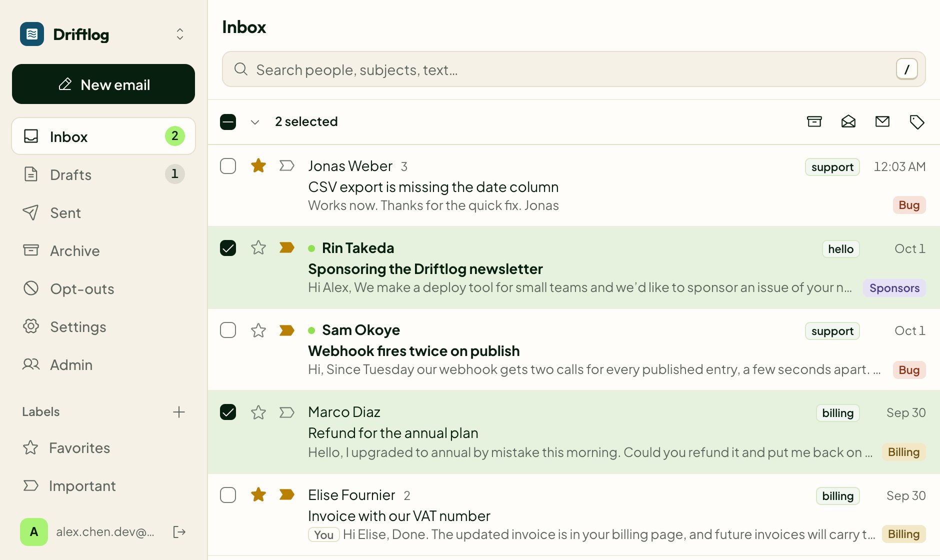The image size is (940, 560).
Task: Go to Admin section
Action: pos(103,364)
